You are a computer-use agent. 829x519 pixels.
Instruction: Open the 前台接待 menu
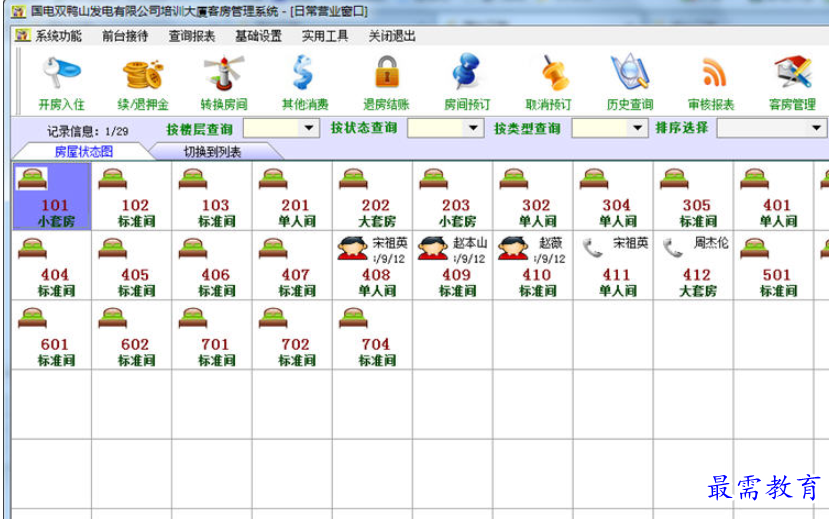tap(125, 36)
